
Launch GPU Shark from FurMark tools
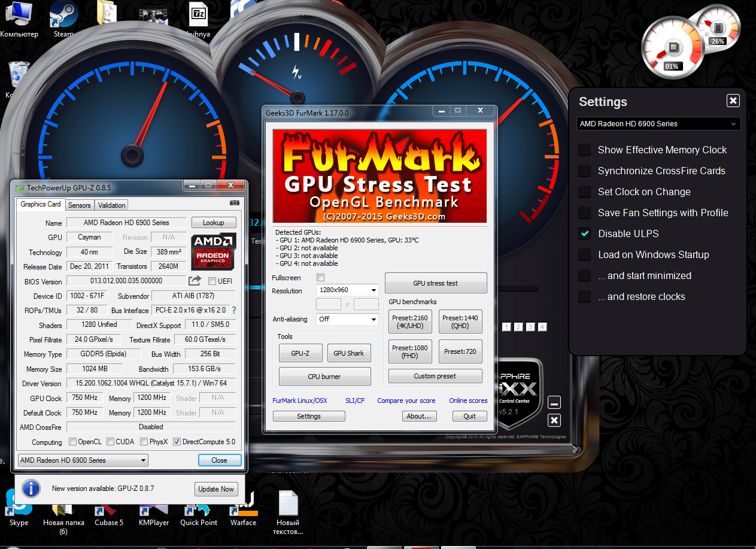[348, 353]
